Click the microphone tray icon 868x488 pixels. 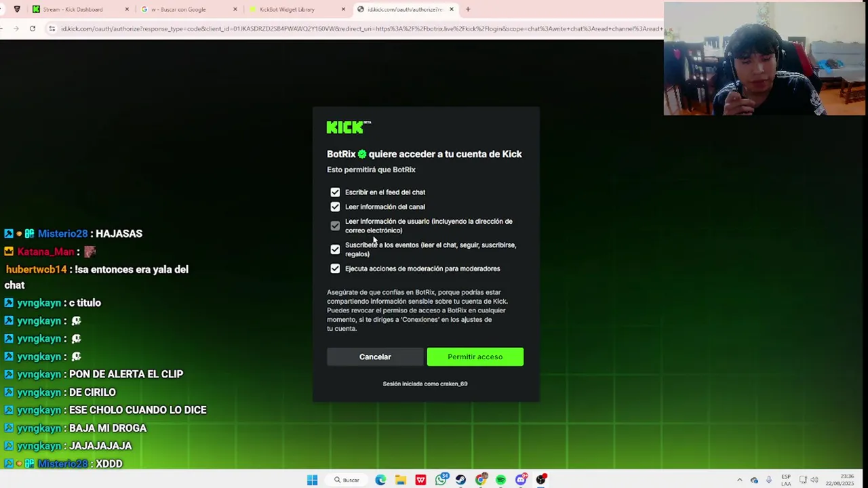coord(768,480)
